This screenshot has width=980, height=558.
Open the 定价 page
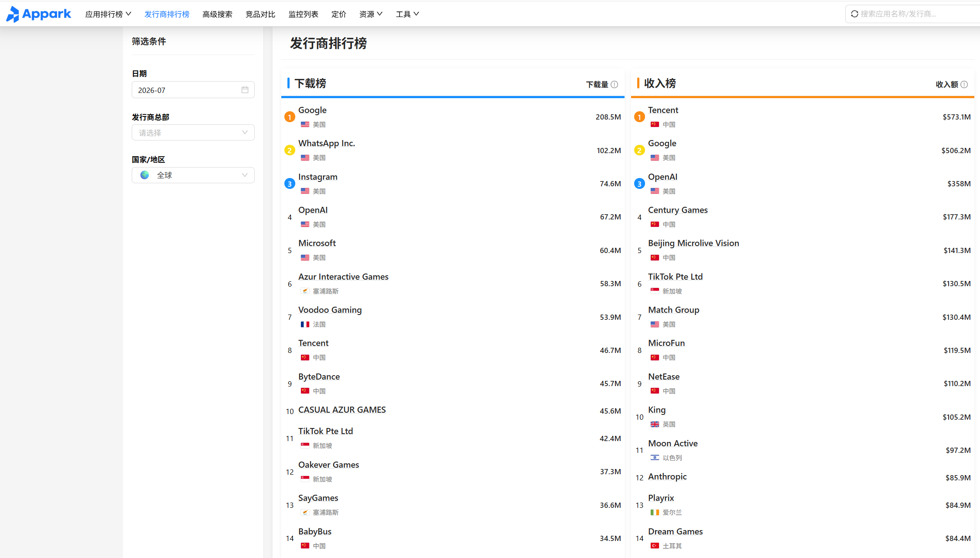(x=339, y=14)
